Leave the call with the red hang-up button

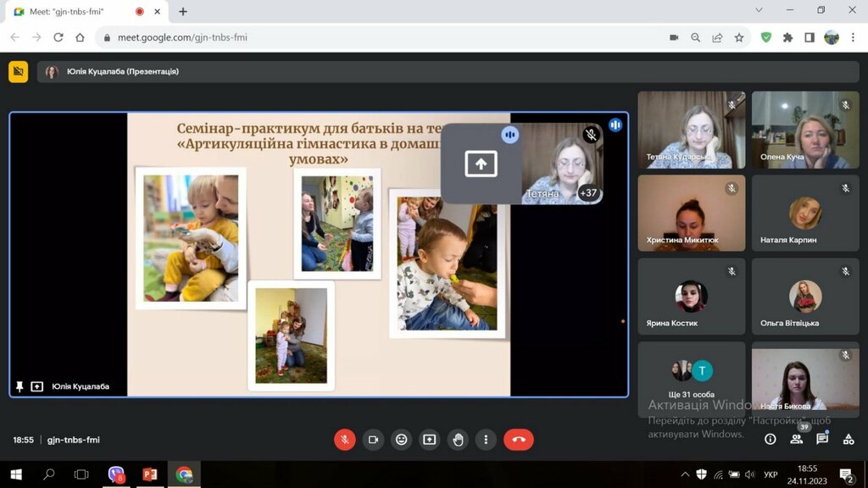519,440
